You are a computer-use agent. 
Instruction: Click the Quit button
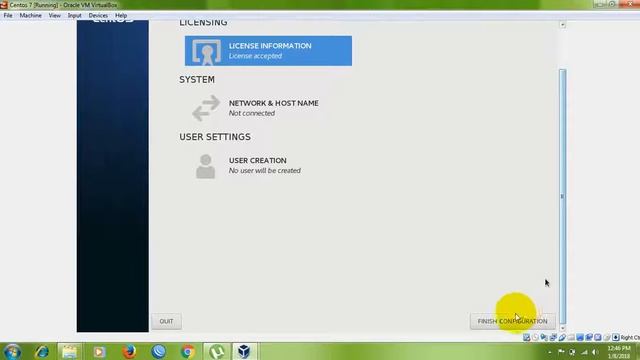click(166, 321)
